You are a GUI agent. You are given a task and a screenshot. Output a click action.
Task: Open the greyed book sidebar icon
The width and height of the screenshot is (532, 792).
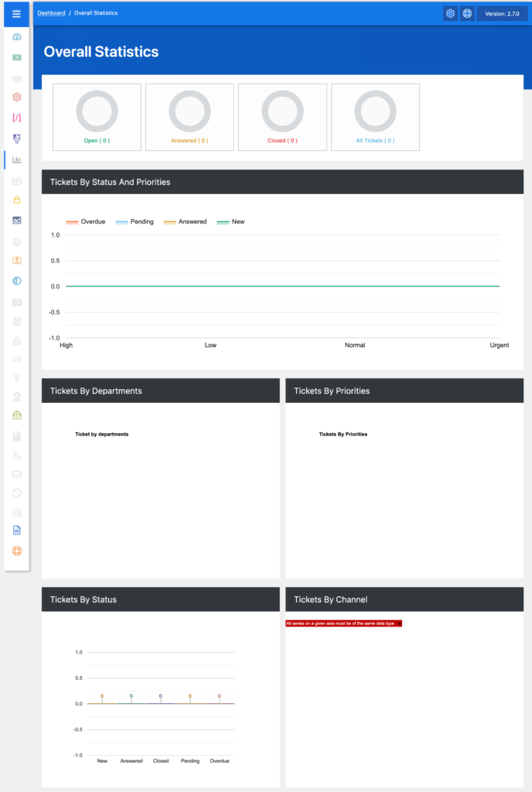point(17,321)
